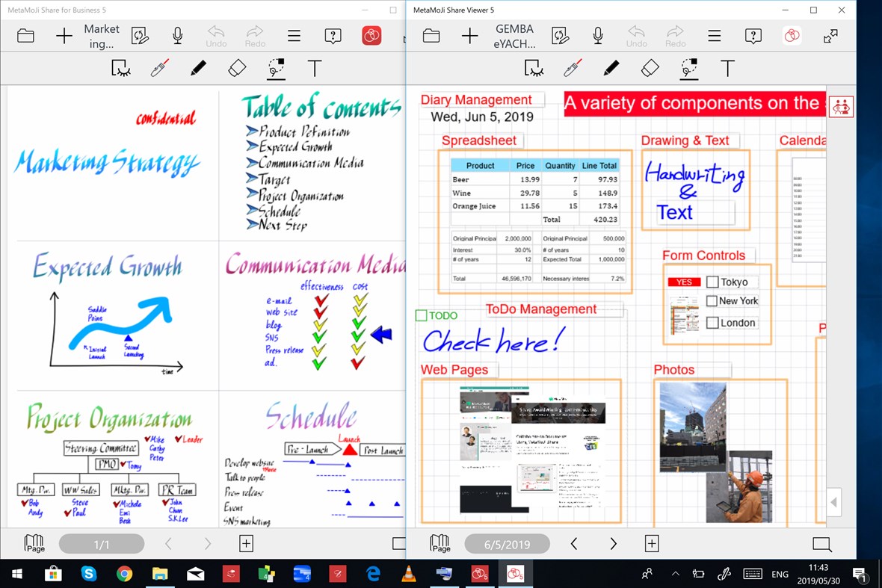Open the Help question mark
Viewport: 882px width, 588px height.
[x=753, y=35]
